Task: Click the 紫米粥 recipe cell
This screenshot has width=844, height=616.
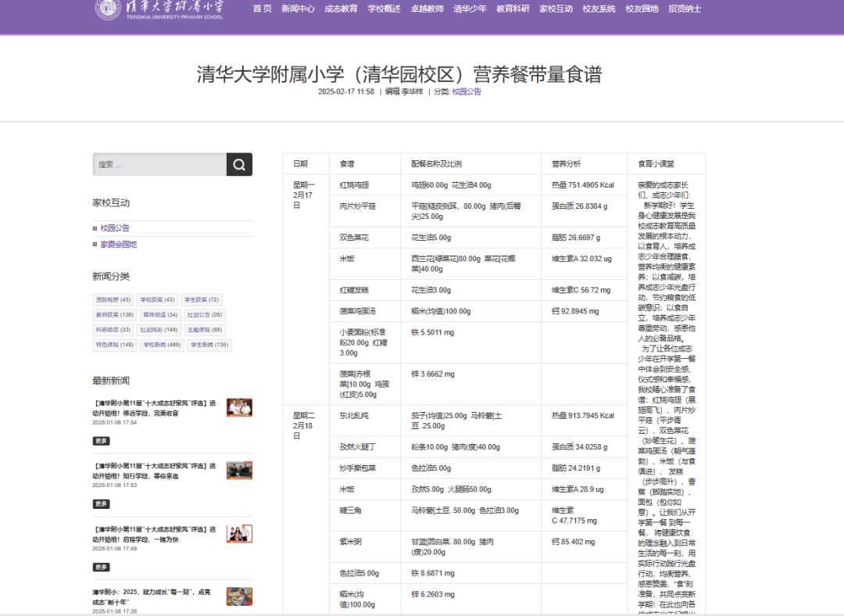Action: pos(365,547)
